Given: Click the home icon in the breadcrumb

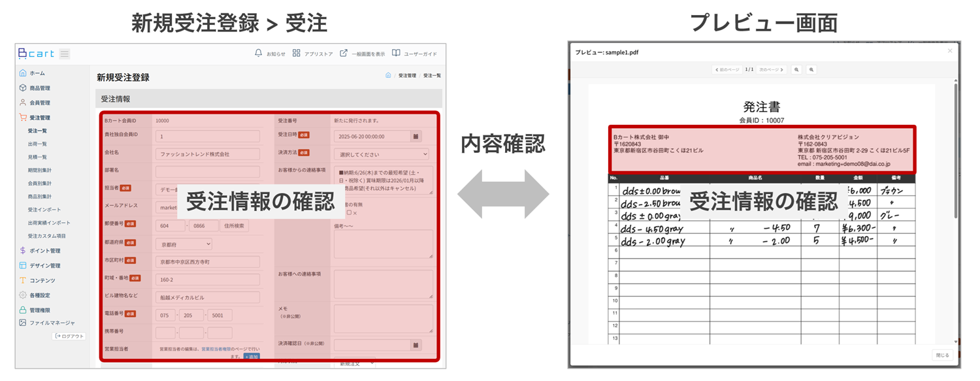Looking at the screenshot, I should [388, 76].
